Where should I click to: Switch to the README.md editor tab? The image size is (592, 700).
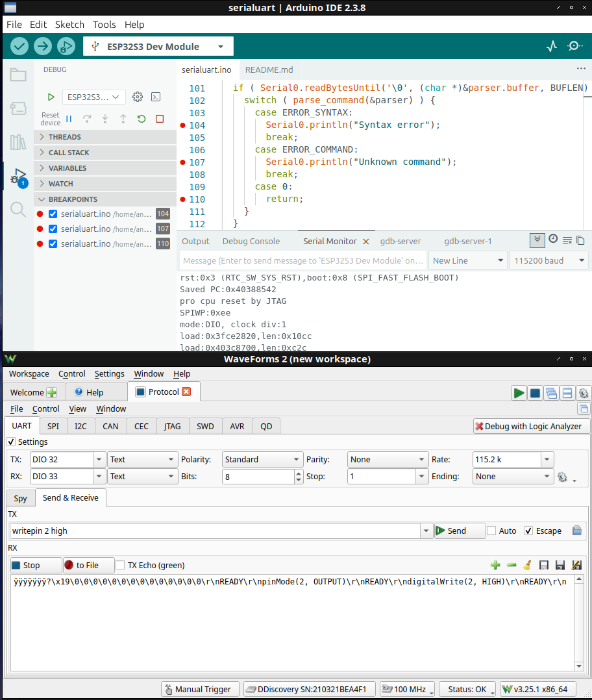tap(269, 69)
